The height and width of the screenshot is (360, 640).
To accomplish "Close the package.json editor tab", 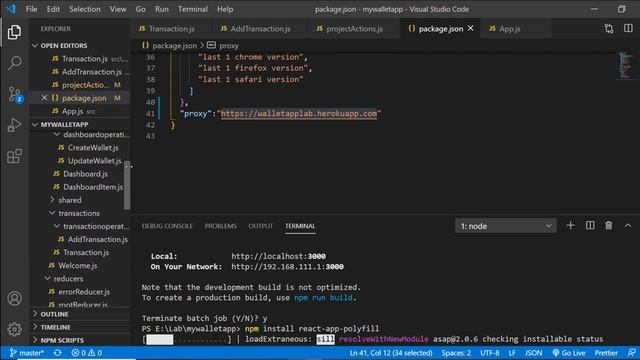I will coord(471,28).
